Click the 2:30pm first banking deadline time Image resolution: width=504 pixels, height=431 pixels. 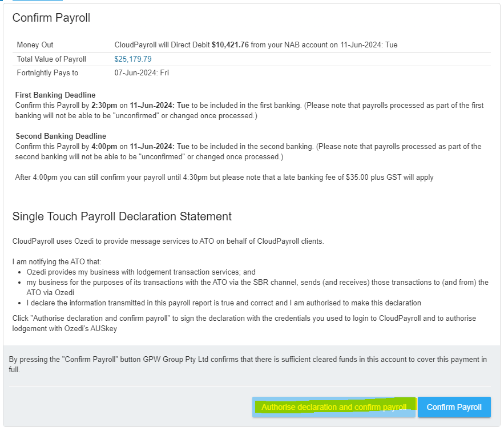[104, 106]
